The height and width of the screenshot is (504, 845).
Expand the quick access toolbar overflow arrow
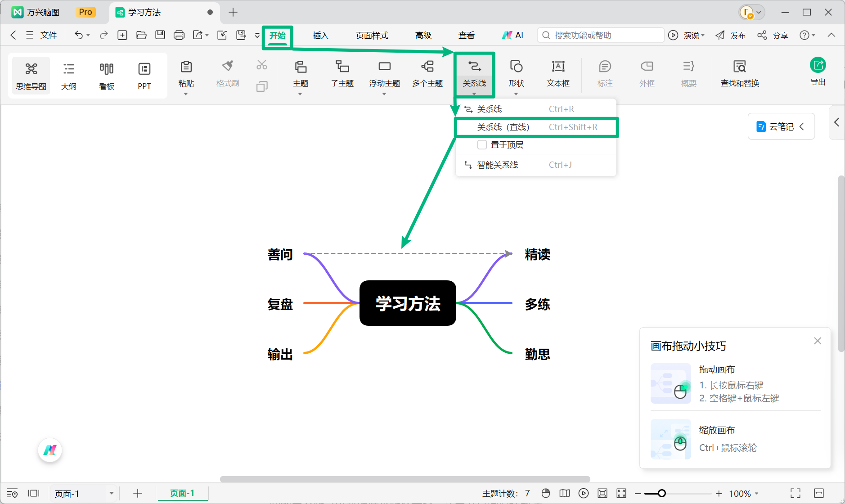257,35
